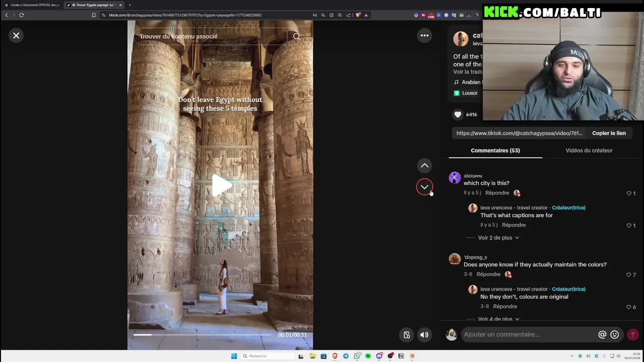This screenshot has height=362, width=644.
Task: Click 'Voir la traduction' link
Action: (468, 72)
